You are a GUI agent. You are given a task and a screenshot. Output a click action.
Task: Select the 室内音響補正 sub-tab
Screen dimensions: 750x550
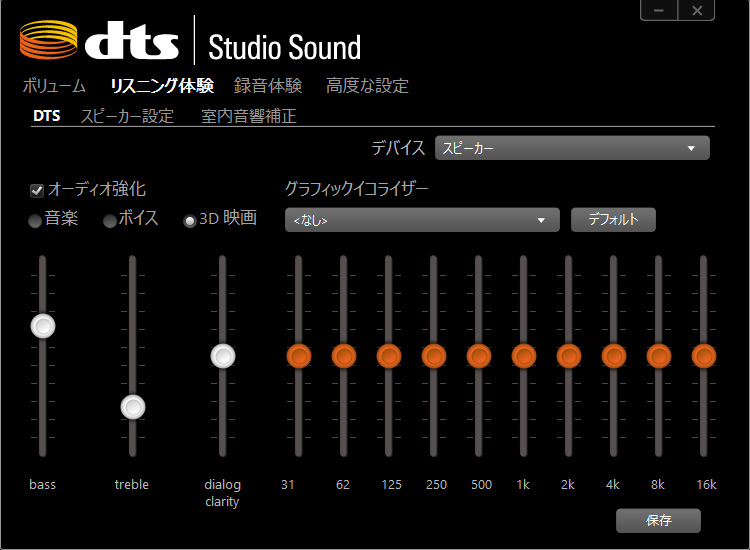point(249,116)
